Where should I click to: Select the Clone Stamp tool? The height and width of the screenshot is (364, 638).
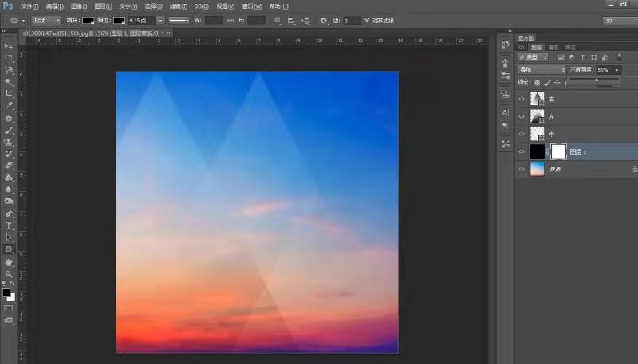point(9,143)
